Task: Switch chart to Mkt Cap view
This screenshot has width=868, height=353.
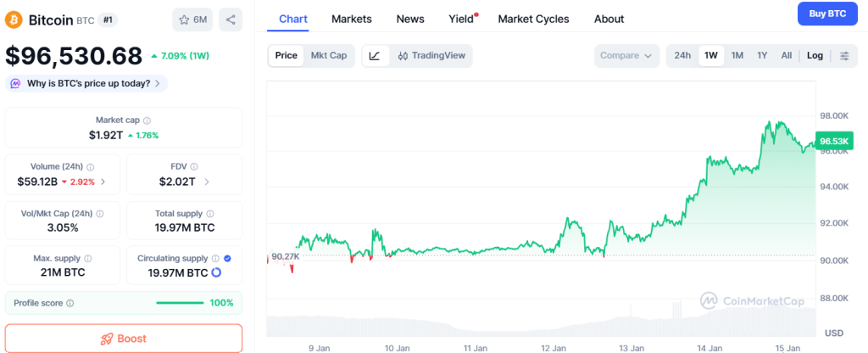Action: click(328, 56)
